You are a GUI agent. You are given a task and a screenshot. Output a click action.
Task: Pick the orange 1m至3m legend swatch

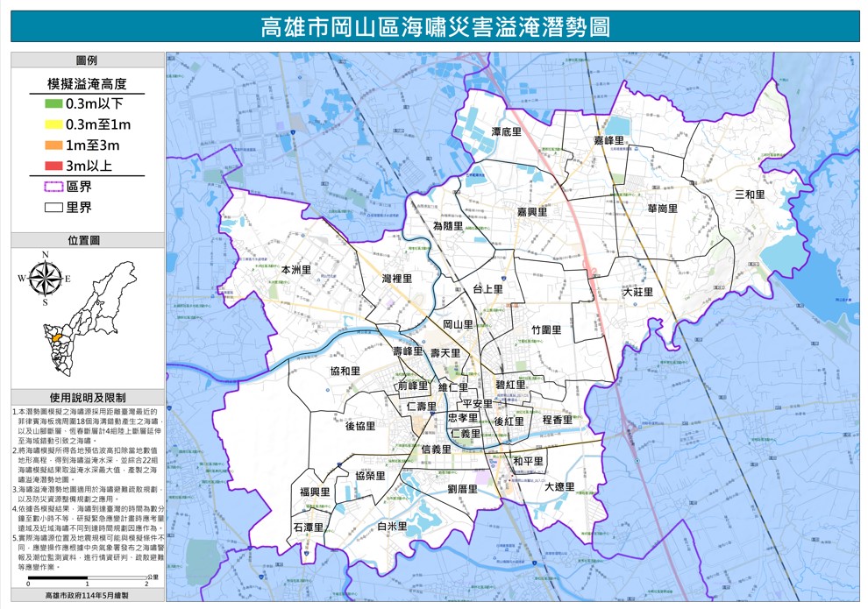[53, 145]
